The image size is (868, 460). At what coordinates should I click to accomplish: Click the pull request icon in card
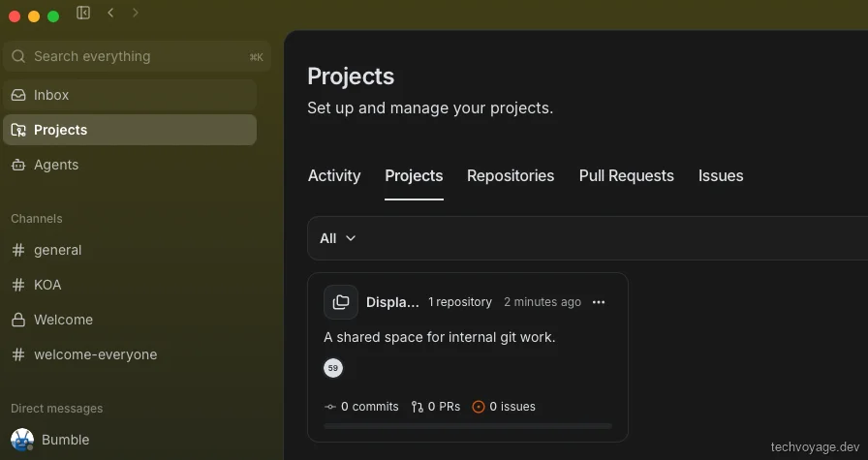[x=417, y=407]
